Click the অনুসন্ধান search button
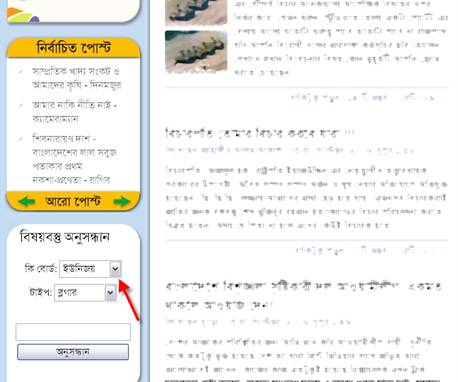458x382 pixels. [x=73, y=352]
